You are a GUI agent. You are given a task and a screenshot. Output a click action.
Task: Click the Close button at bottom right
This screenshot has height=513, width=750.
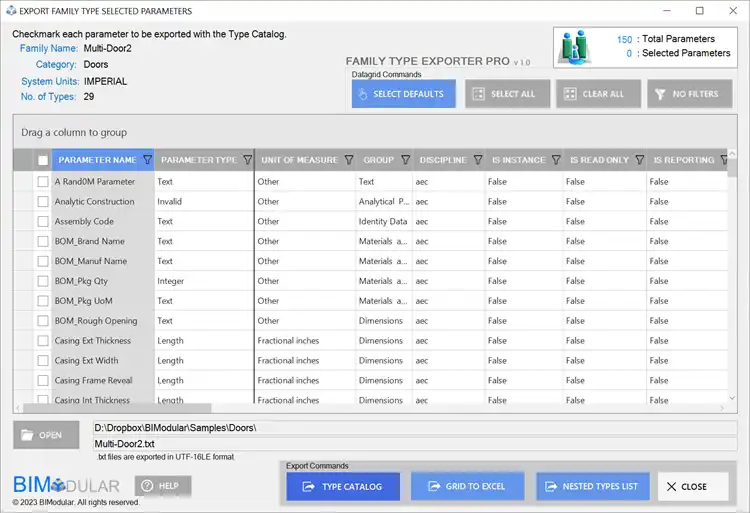(693, 486)
